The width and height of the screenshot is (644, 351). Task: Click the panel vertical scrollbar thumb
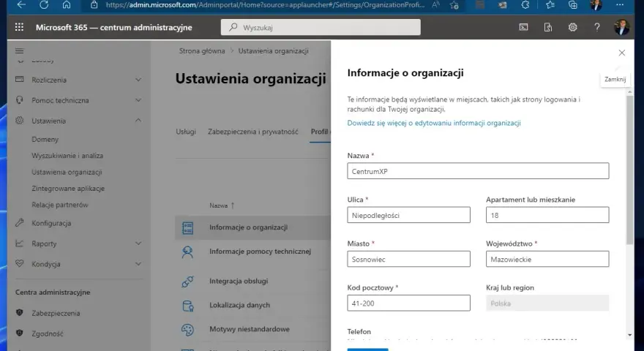coord(629,170)
